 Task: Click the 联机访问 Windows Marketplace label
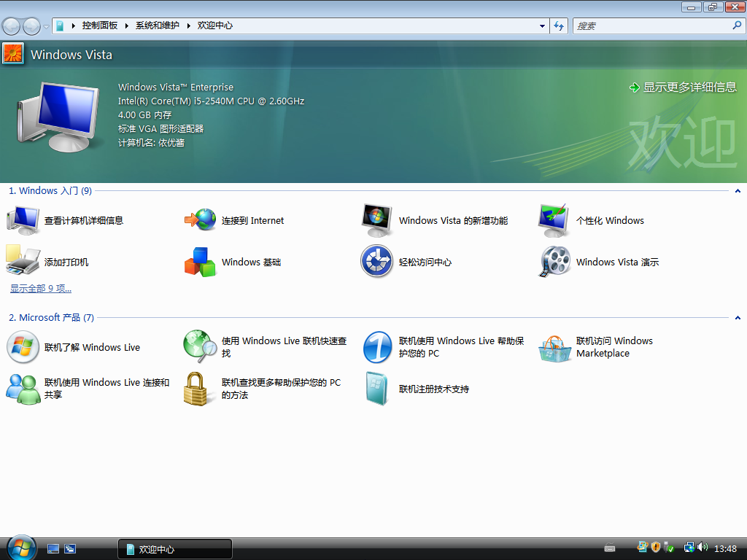(x=614, y=347)
